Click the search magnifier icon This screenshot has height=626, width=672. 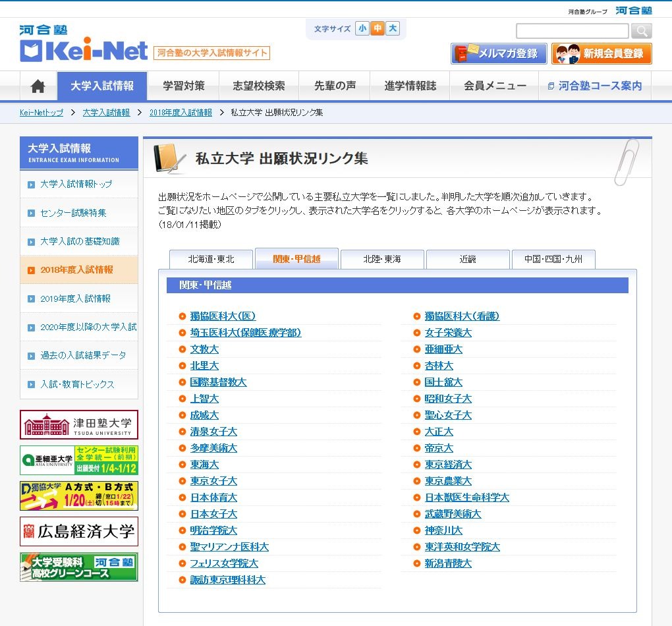coord(640,30)
